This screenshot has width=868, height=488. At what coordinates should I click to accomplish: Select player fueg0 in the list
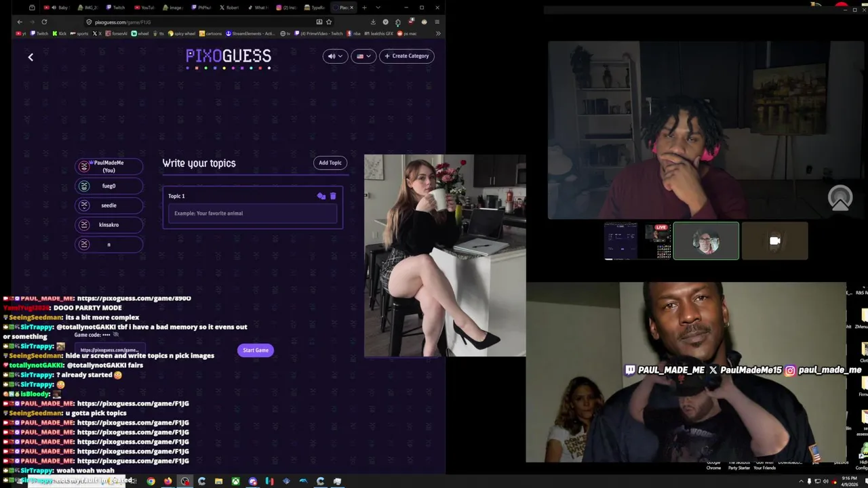(108, 186)
